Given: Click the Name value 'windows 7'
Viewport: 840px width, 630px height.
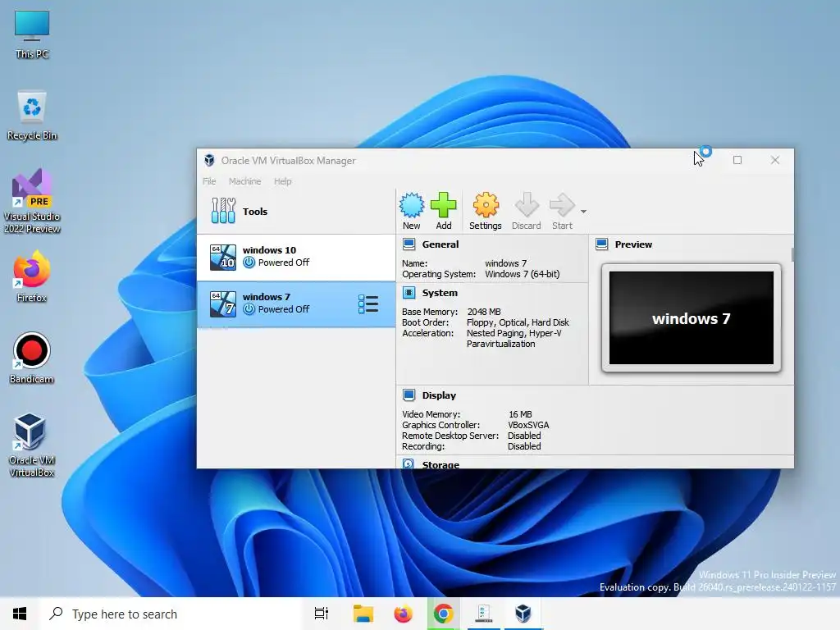Looking at the screenshot, I should 505,263.
